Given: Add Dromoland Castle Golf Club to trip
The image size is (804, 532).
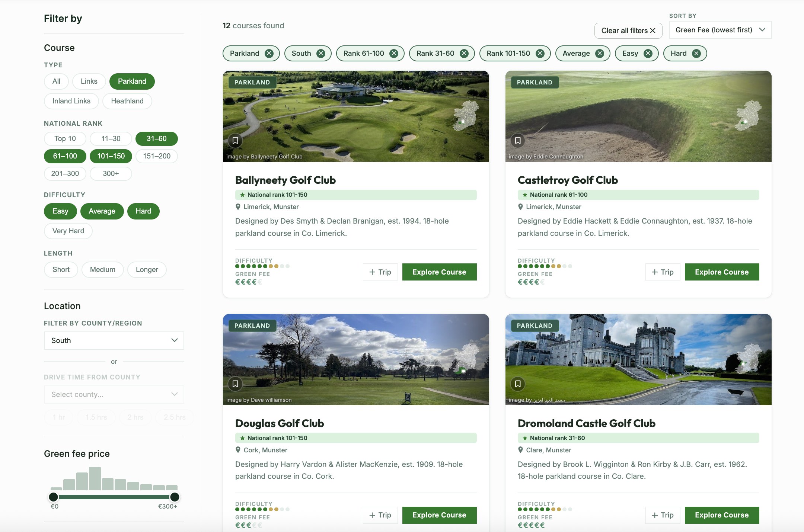Looking at the screenshot, I should (x=663, y=515).
